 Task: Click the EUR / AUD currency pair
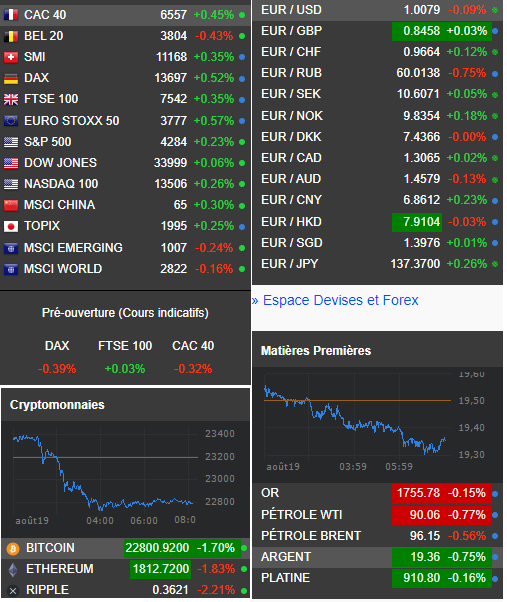tap(291, 179)
